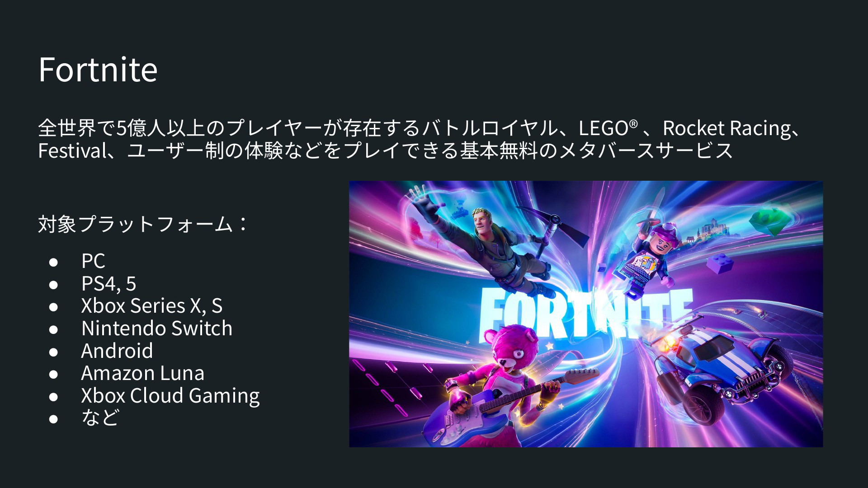The image size is (868, 488).
Task: Click the Fortnite key art image
Action: [586, 314]
